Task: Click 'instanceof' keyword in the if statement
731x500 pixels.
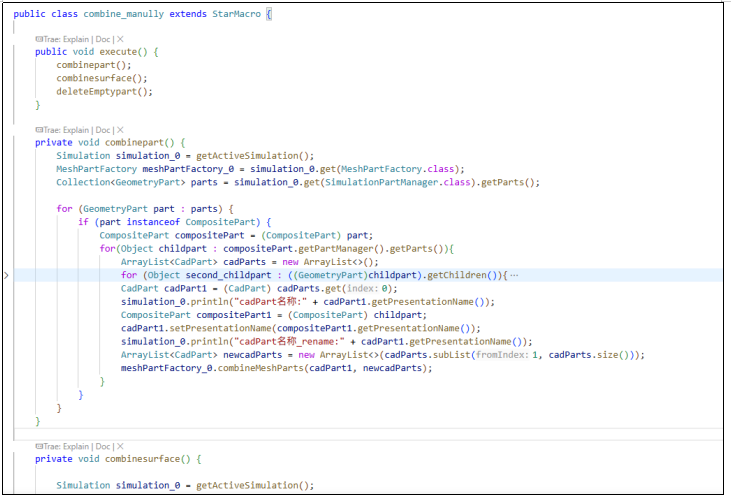Action: pyautogui.click(x=153, y=222)
